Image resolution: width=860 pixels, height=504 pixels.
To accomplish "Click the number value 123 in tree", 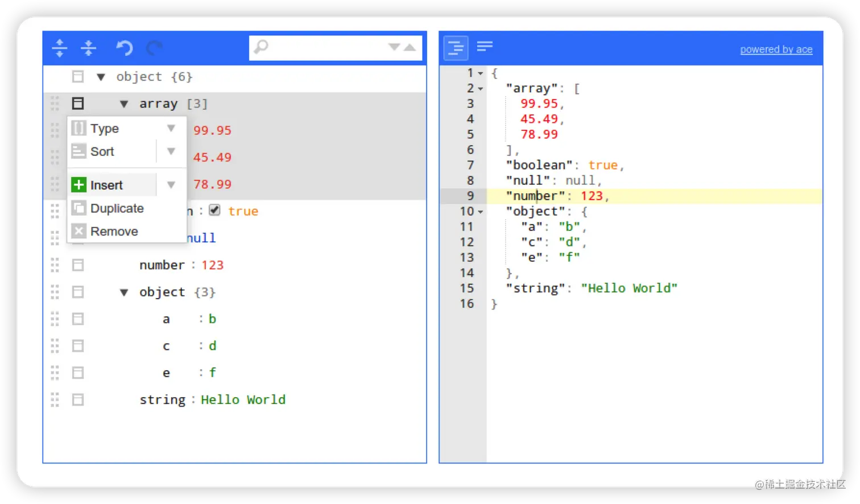I will [x=212, y=265].
